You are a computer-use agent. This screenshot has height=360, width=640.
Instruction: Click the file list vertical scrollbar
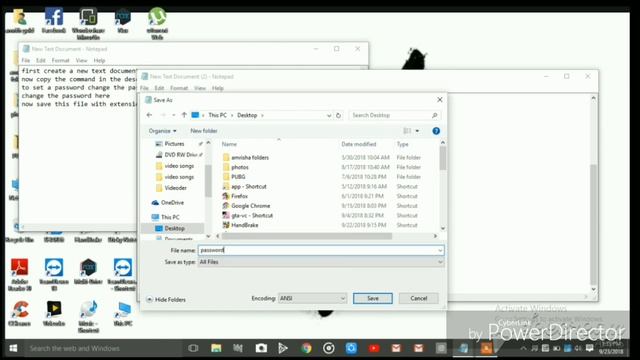(x=443, y=158)
